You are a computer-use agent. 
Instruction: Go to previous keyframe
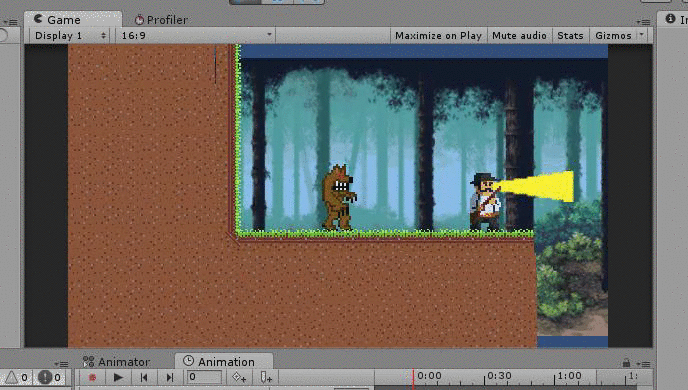click(x=143, y=377)
